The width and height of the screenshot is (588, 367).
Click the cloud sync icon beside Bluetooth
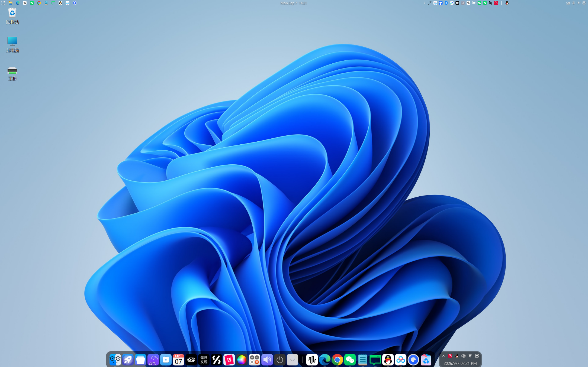coord(452,3)
